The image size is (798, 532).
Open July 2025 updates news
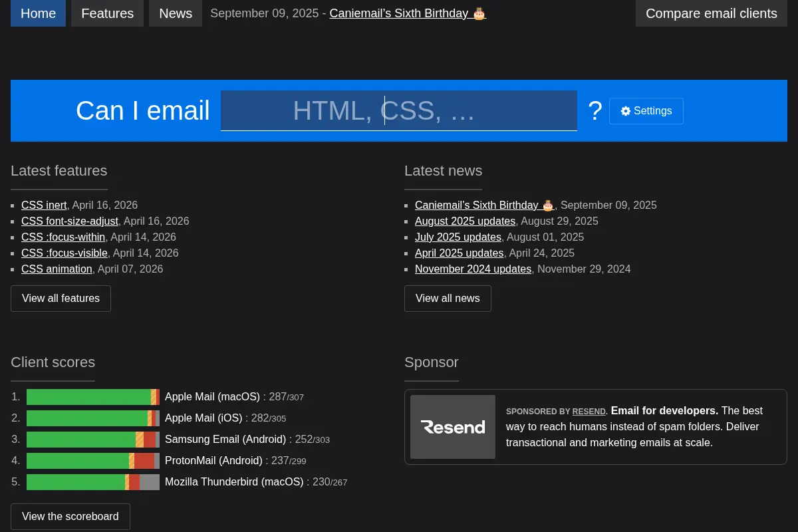point(458,237)
